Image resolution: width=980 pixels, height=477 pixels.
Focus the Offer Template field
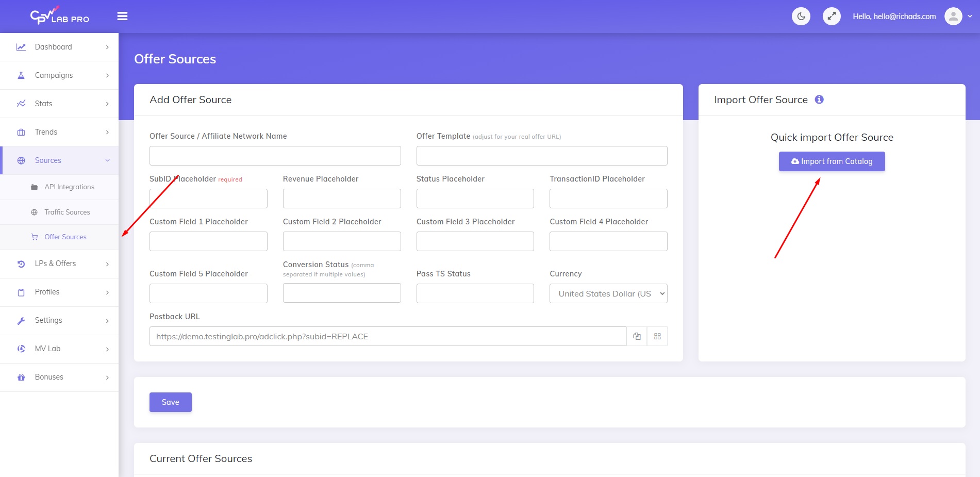coord(542,156)
